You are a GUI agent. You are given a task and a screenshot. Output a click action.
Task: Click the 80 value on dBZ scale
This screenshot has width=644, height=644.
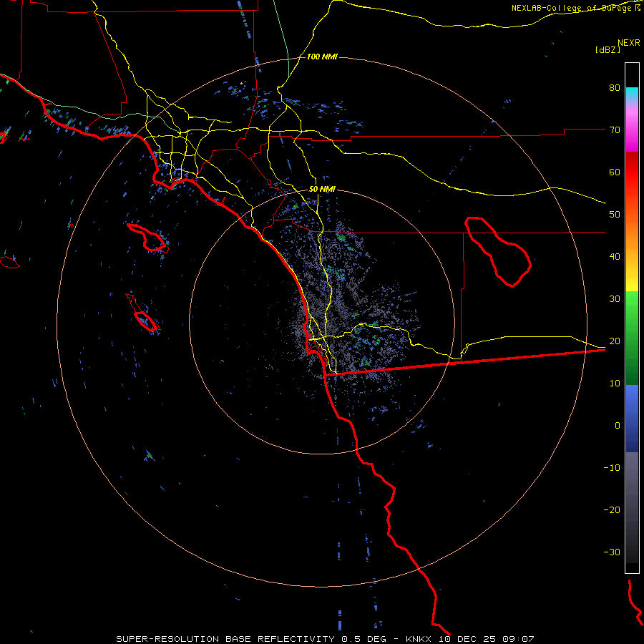click(x=615, y=87)
